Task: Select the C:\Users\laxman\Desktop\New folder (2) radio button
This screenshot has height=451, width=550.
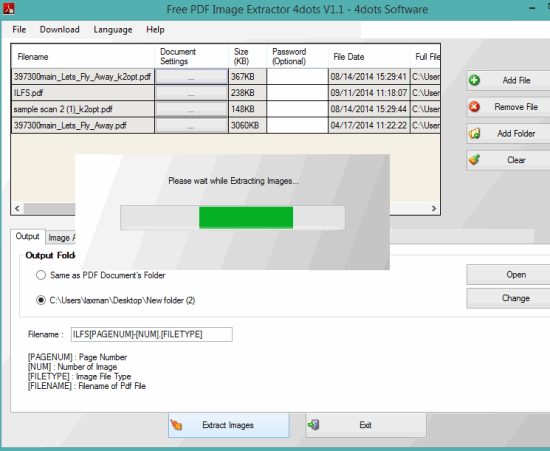Action: point(41,301)
